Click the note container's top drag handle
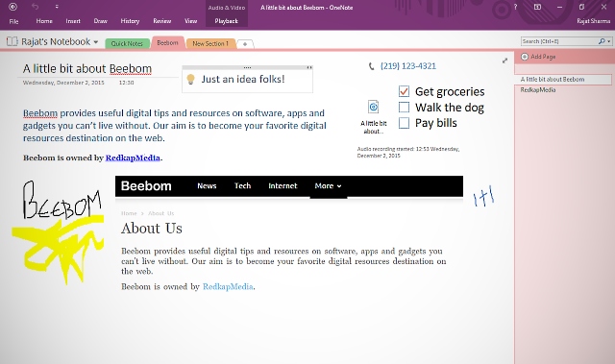The width and height of the screenshot is (615, 364). [247, 67]
